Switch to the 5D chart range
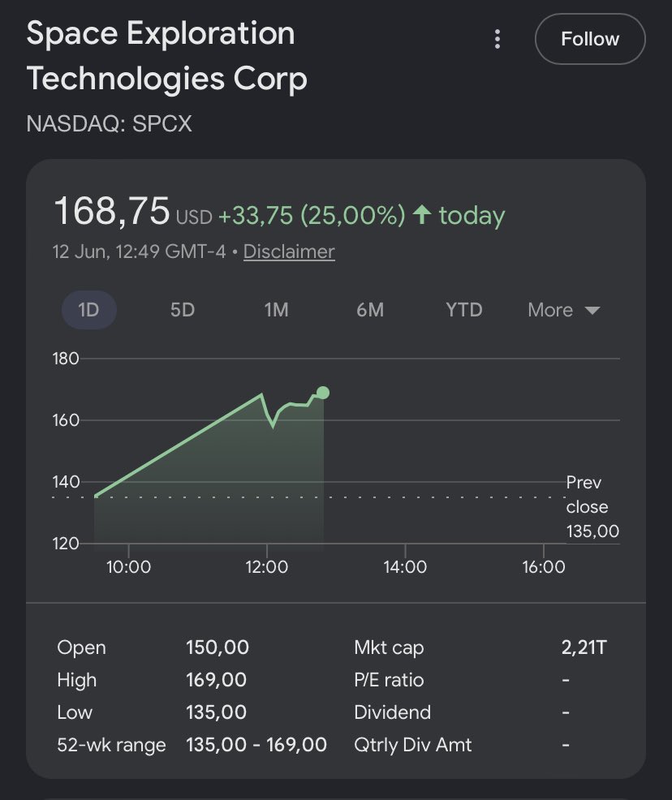Viewport: 672px width, 800px height. click(182, 310)
